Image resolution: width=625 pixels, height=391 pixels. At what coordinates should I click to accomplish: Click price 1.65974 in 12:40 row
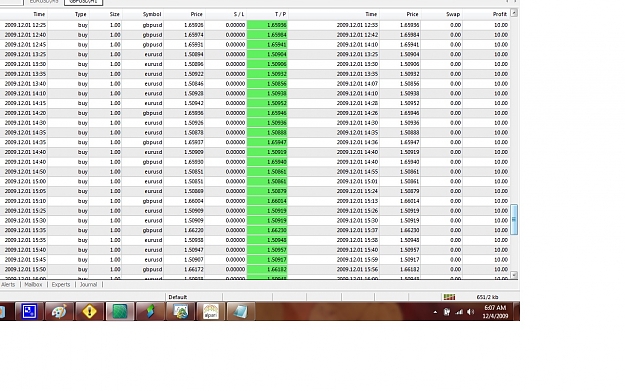coord(194,35)
